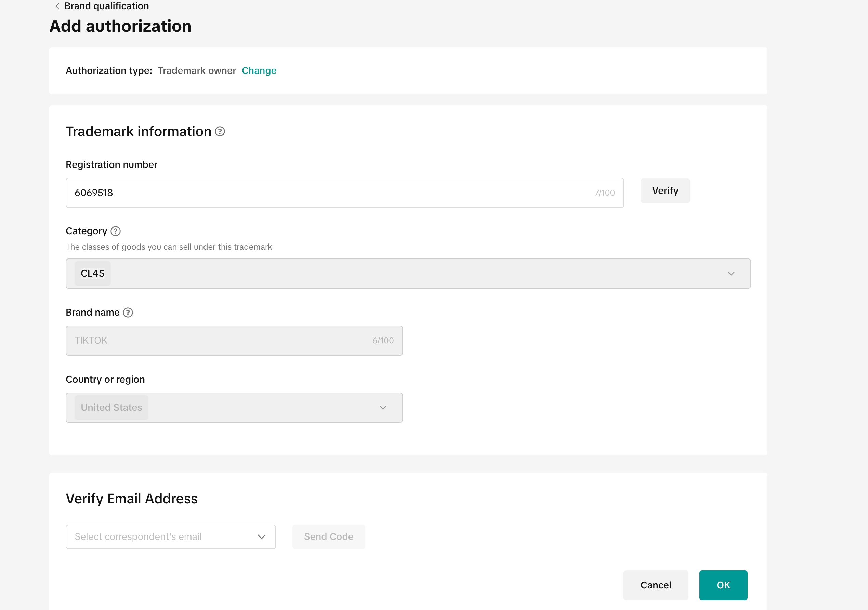The height and width of the screenshot is (610, 868).
Task: Click the Change authorization type link
Action: [259, 71]
